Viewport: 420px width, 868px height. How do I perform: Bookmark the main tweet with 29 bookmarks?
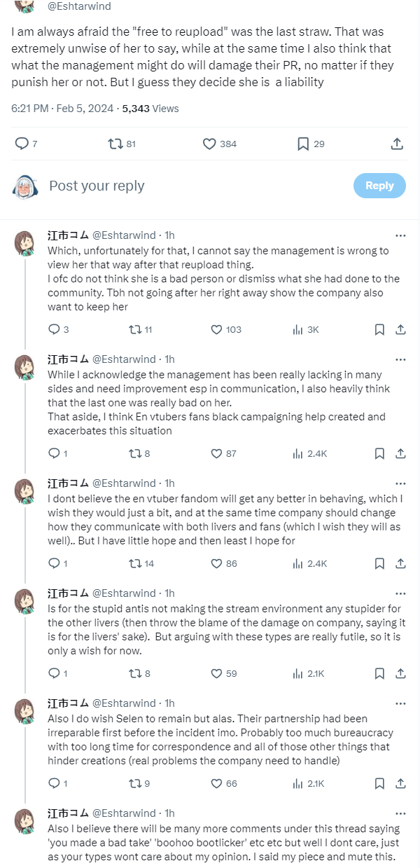(x=303, y=144)
